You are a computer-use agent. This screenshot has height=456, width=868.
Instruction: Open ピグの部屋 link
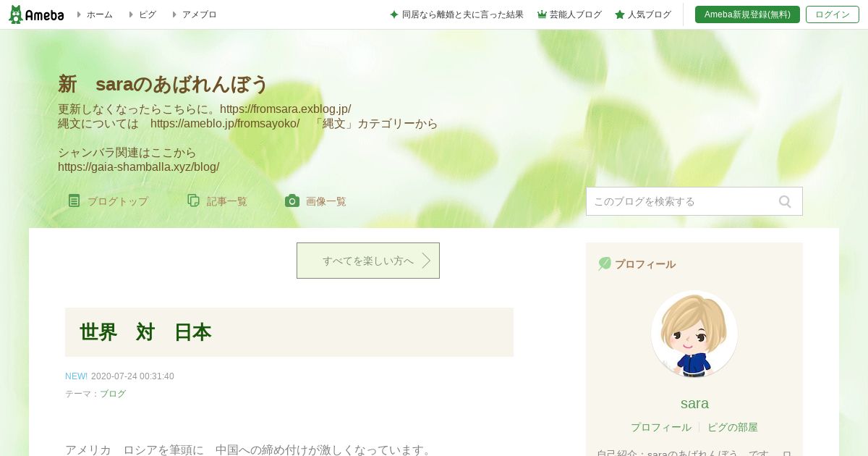tap(733, 427)
